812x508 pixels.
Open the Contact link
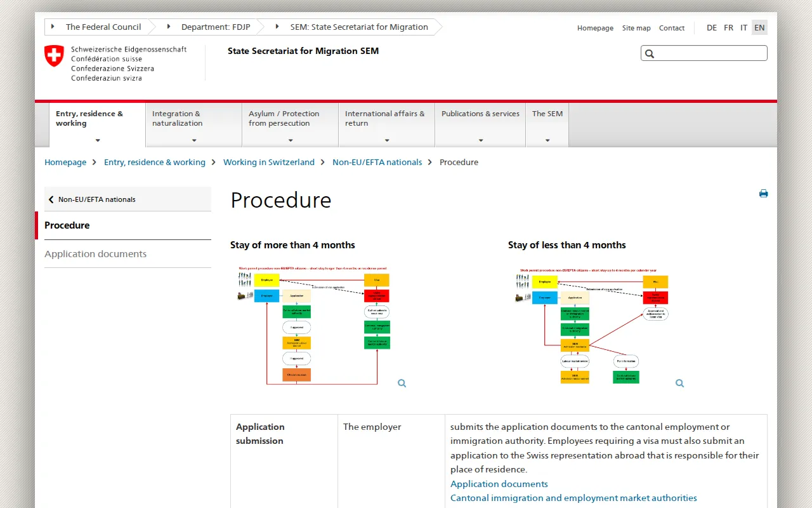[x=672, y=28]
